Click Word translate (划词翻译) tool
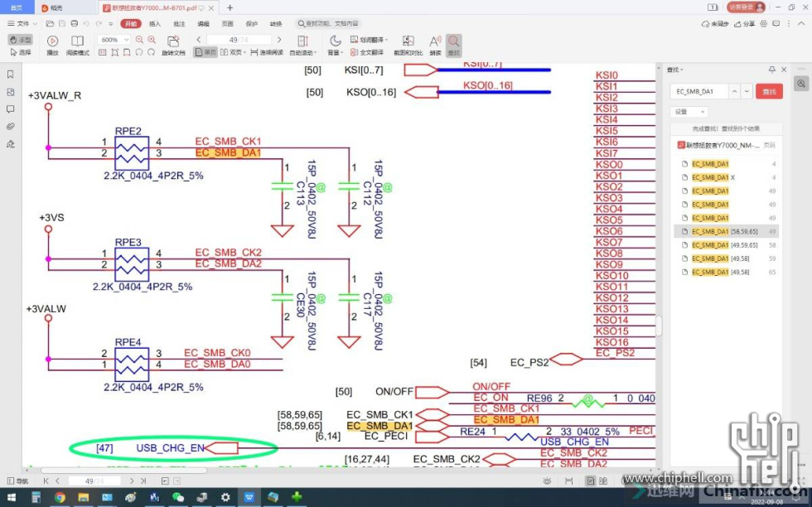 coord(369,40)
